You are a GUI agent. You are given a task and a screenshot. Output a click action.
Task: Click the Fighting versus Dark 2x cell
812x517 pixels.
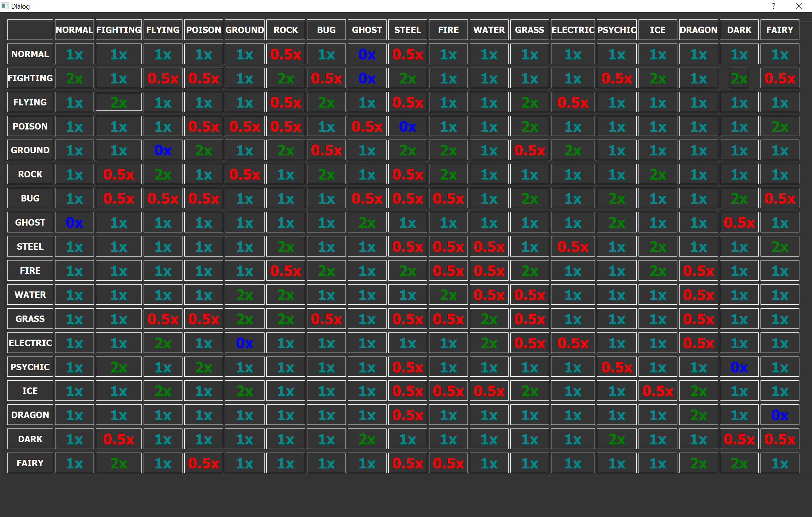(x=739, y=78)
